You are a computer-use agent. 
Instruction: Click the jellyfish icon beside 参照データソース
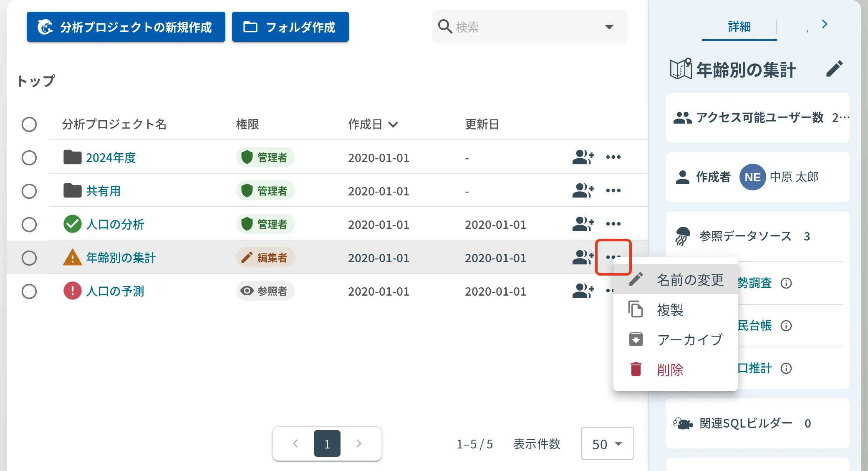tap(682, 236)
